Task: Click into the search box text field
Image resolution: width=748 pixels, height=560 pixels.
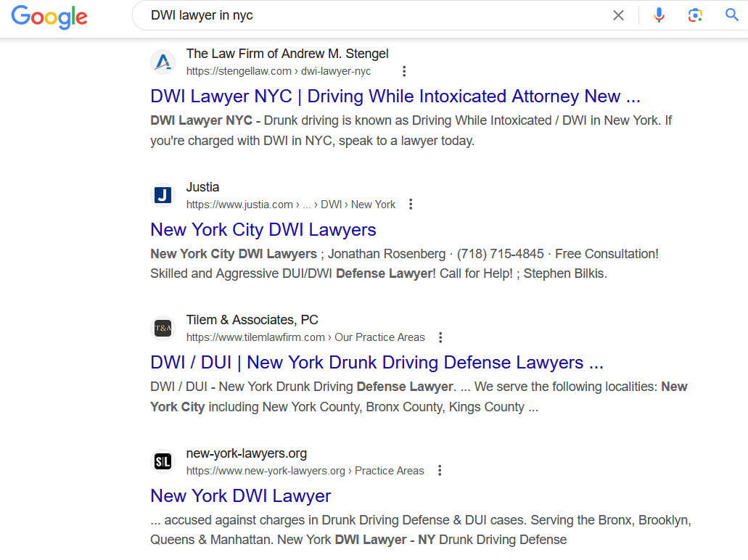Action: 377,15
